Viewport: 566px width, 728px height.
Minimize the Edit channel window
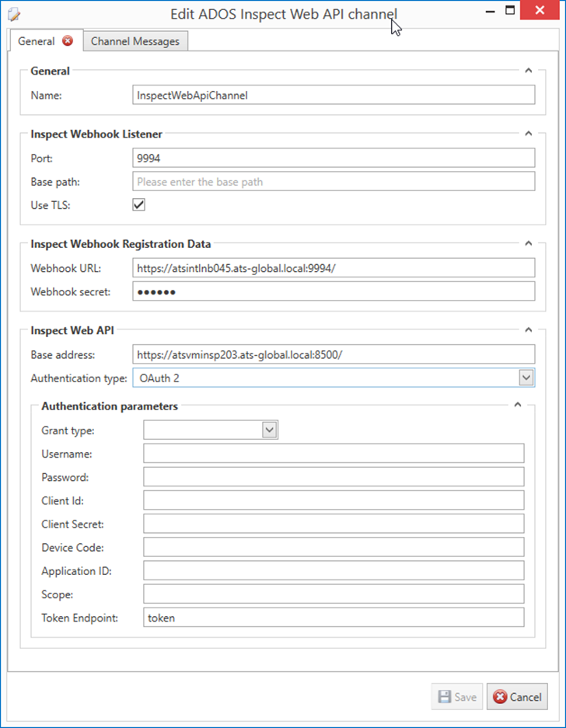pyautogui.click(x=490, y=11)
